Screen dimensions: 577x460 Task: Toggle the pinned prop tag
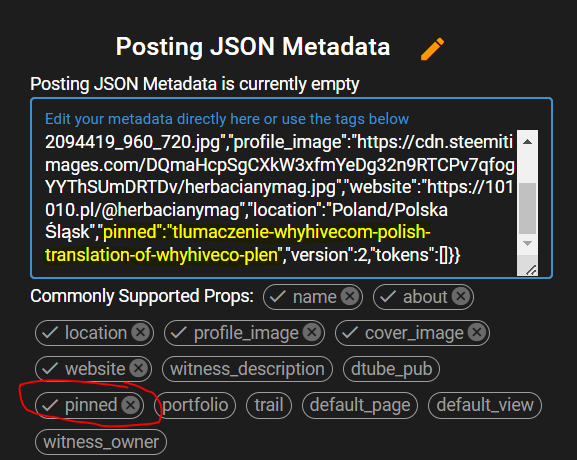(89, 405)
